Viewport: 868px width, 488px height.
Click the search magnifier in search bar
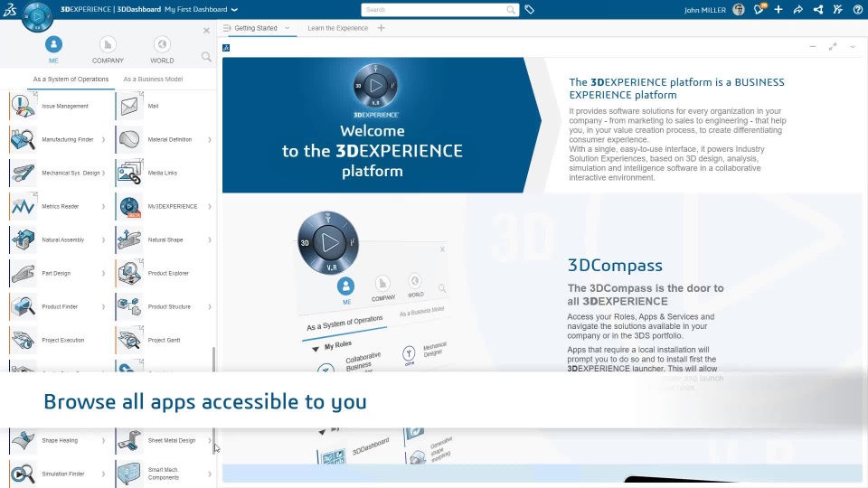coord(511,9)
